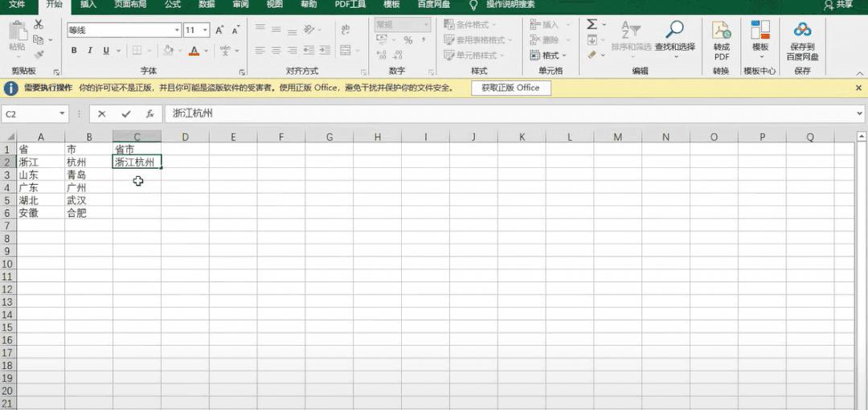This screenshot has height=410, width=868.
Task: Align cell text to the right
Action: tap(293, 51)
